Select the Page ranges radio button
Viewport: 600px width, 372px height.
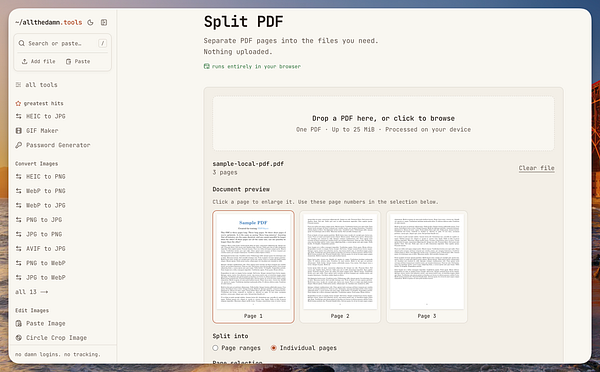point(215,348)
